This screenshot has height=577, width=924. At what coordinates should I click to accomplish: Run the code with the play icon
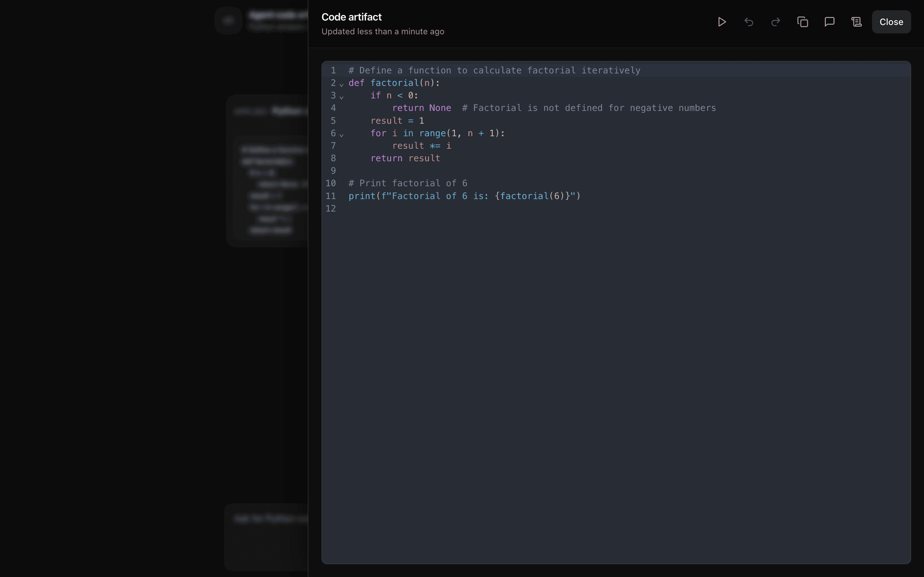pos(722,22)
